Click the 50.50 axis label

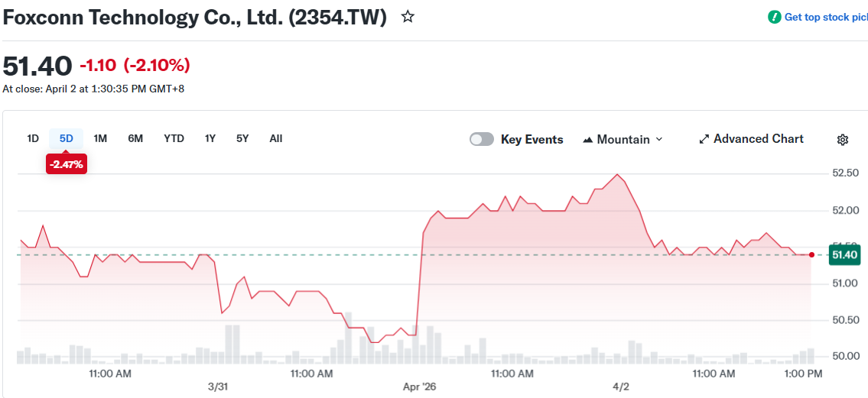(x=845, y=320)
